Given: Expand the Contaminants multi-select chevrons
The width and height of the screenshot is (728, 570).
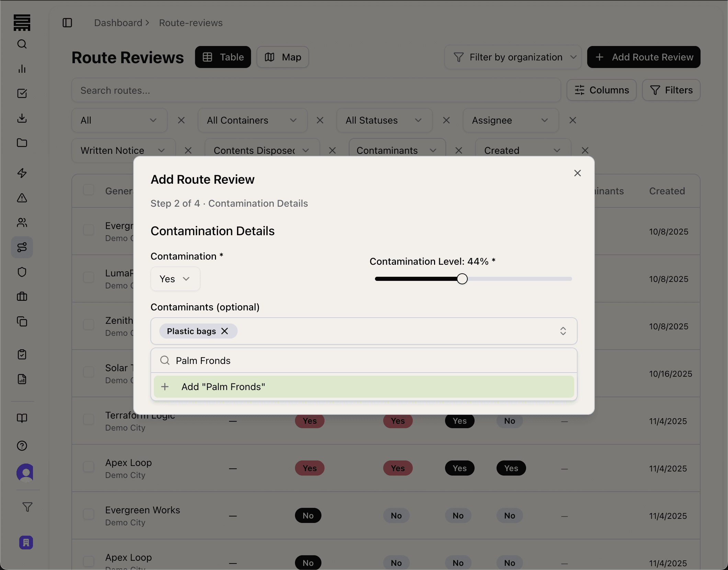Looking at the screenshot, I should (x=563, y=331).
